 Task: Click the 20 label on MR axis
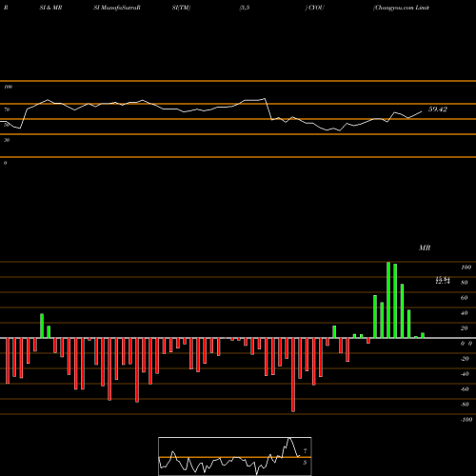click(x=465, y=328)
